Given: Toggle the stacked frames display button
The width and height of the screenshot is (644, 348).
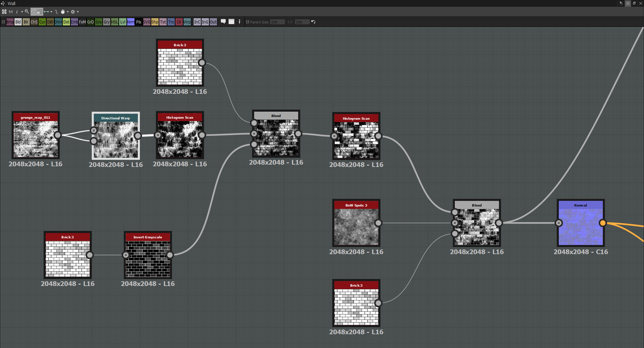Looking at the screenshot, I should click(40, 12).
